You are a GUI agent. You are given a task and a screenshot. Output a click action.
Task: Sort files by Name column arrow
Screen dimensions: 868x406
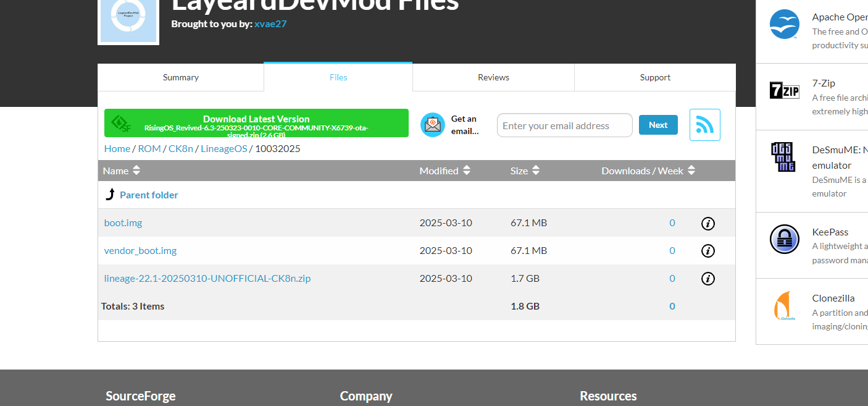pos(136,171)
